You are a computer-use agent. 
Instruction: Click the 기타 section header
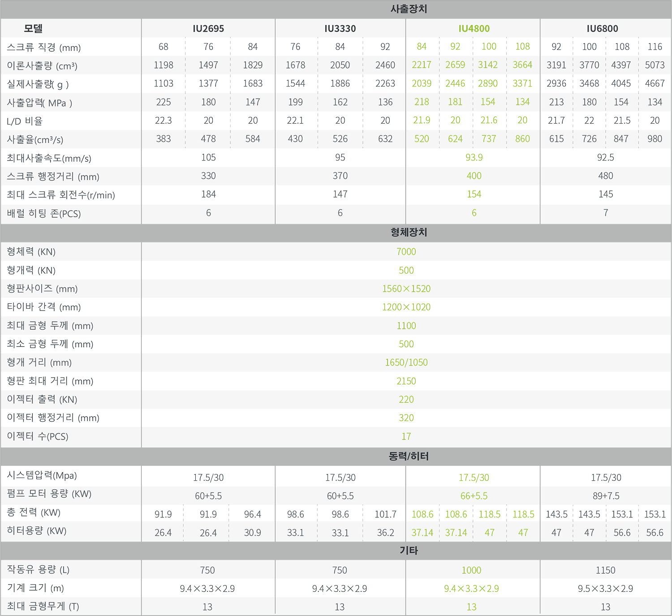(409, 550)
